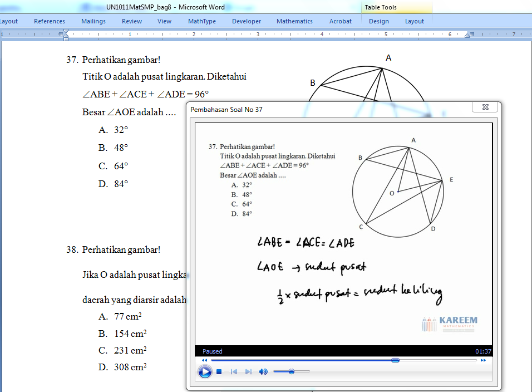Switch to the Mathematics tab
Screen dimensions: 532x392
pos(294,21)
